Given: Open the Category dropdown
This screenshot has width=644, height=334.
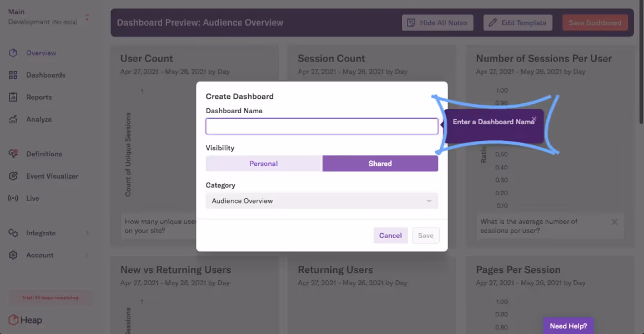Looking at the screenshot, I should [x=321, y=201].
